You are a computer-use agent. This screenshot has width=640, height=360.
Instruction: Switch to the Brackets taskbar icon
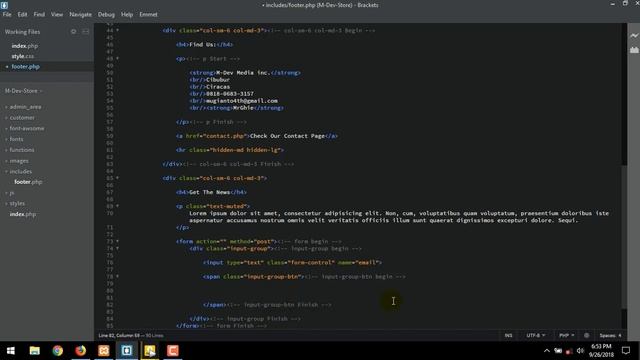(x=127, y=351)
